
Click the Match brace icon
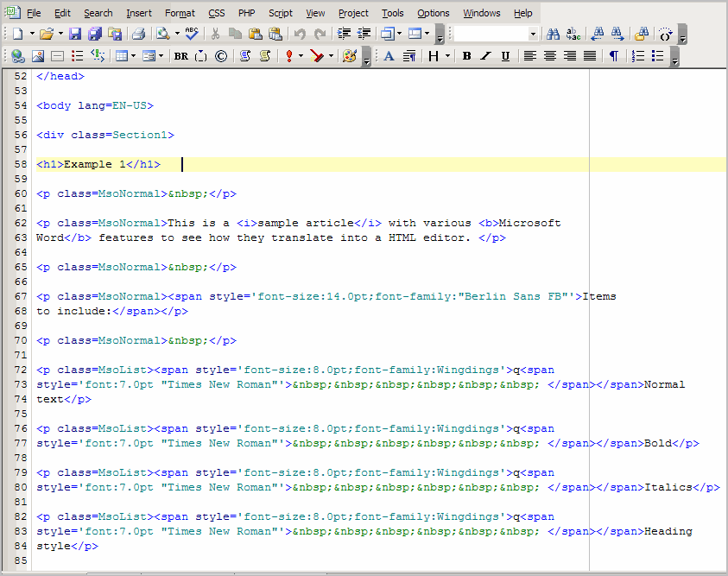[x=666, y=34]
